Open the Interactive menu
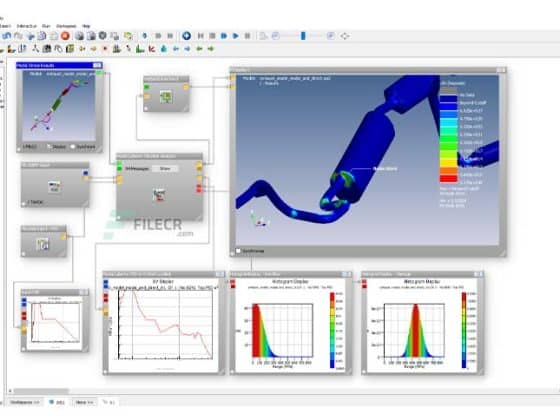Screen dimensions: 560x420 (27, 26)
